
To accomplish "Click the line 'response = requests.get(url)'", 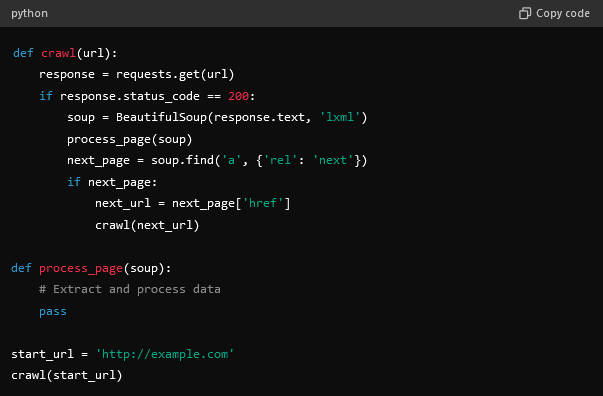I will (x=137, y=74).
